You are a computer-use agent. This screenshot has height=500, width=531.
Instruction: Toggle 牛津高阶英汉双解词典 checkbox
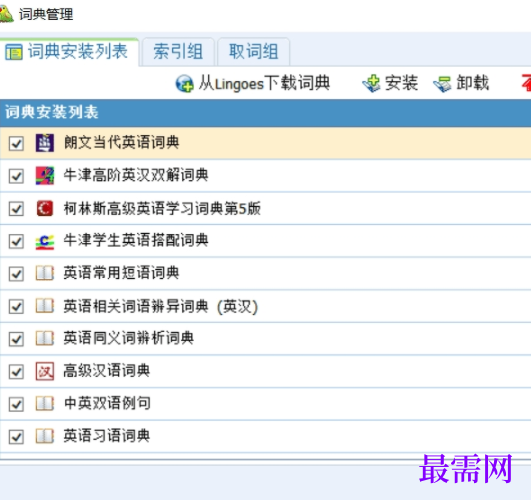[16, 176]
